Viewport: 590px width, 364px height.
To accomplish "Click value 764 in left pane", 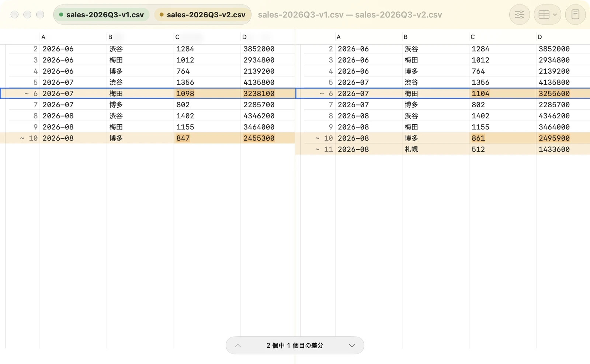I will (183, 71).
